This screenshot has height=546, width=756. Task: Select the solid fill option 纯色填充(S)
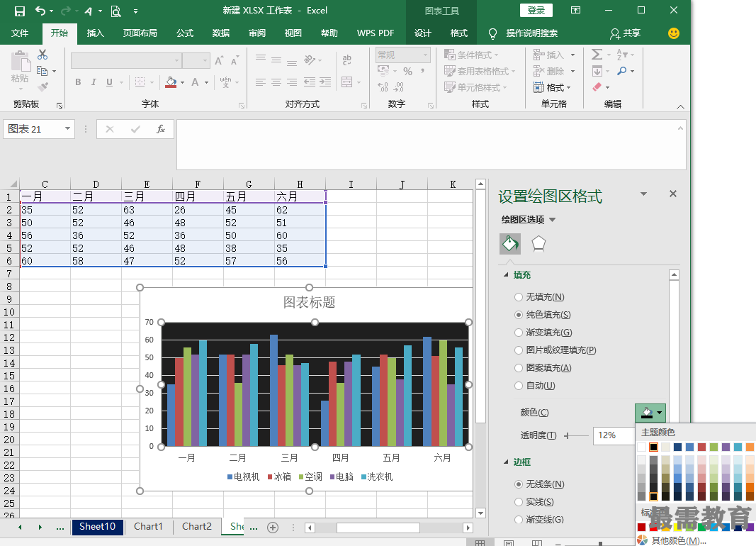543,315
